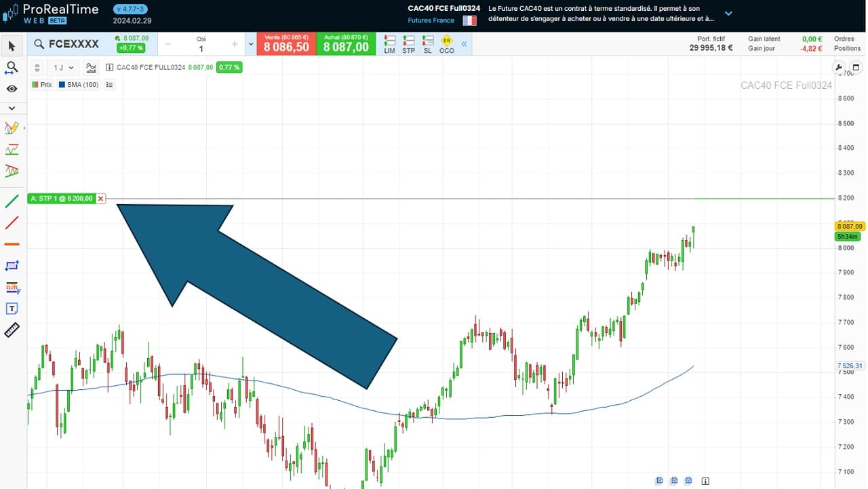Image resolution: width=868 pixels, height=489 pixels.
Task: Select the triangle pattern tool
Action: [12, 170]
